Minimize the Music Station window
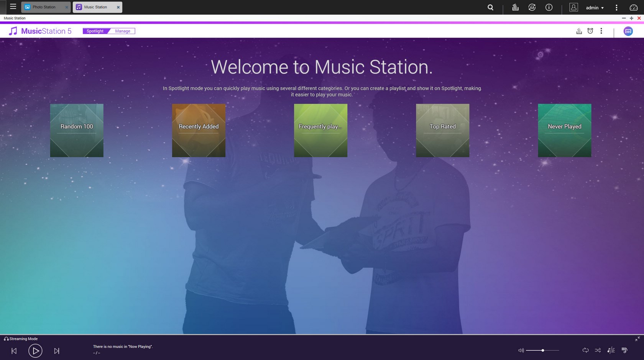Viewport: 644px width, 360px height. tap(624, 18)
